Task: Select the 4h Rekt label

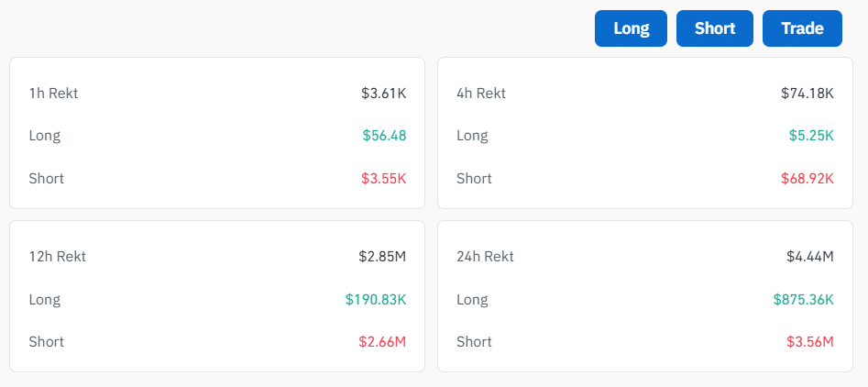Action: tap(481, 93)
